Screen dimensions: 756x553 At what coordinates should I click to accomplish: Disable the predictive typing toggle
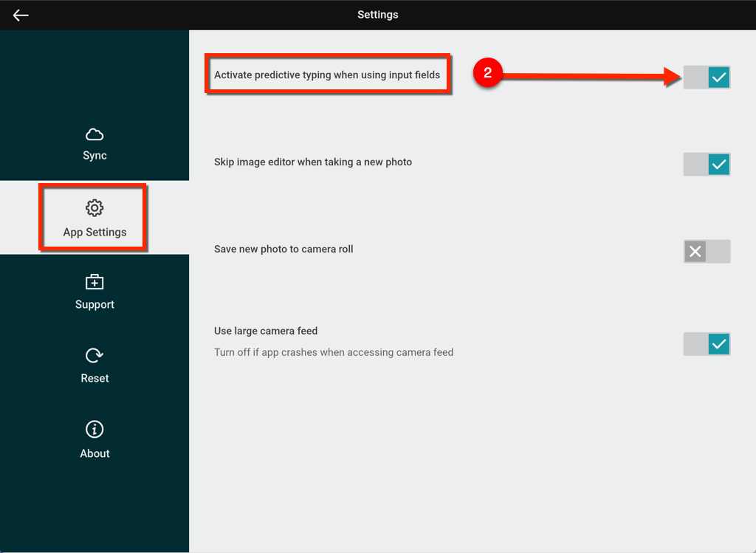tap(707, 77)
